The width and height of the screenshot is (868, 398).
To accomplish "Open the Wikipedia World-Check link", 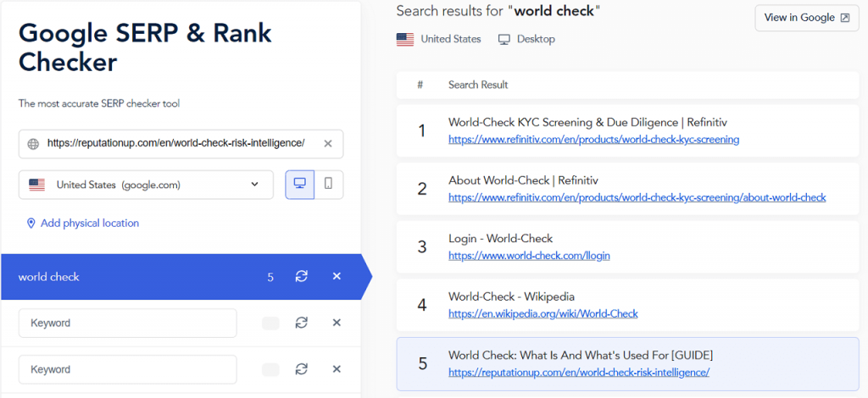I will [x=543, y=314].
